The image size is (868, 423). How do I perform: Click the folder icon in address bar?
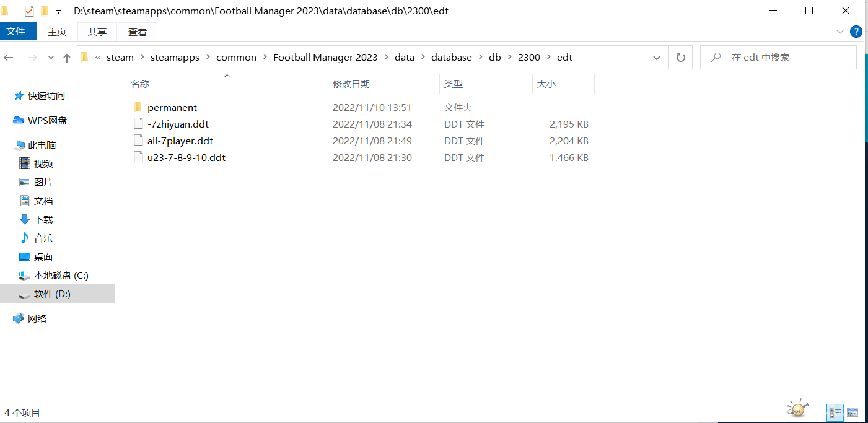pyautogui.click(x=85, y=57)
